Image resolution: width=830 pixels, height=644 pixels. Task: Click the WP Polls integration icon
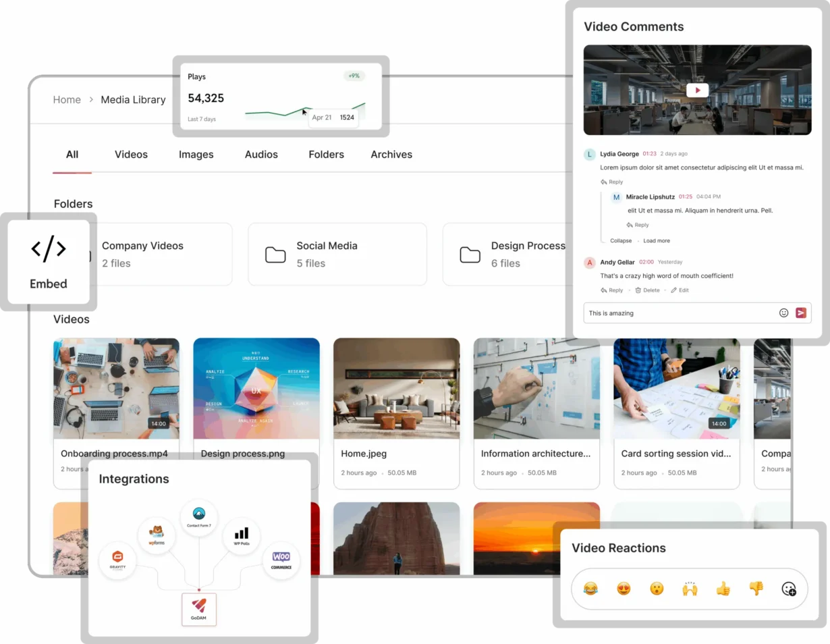point(242,536)
